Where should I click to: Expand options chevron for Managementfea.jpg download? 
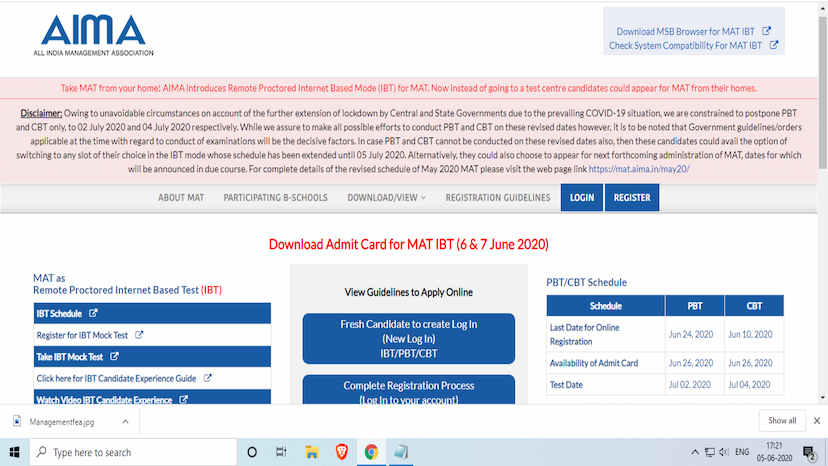[125, 422]
